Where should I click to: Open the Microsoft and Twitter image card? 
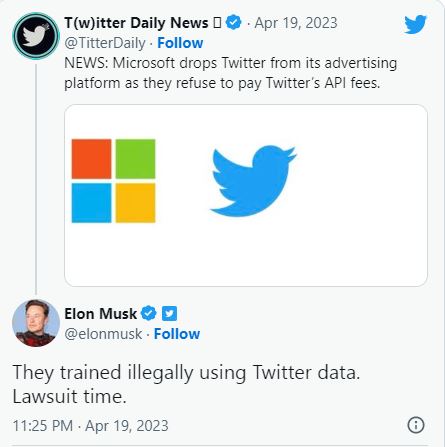pos(246,195)
